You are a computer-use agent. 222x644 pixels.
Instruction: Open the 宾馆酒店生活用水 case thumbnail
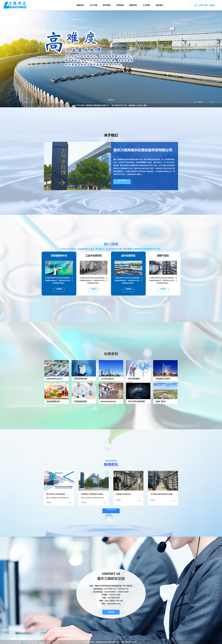click(x=165, y=368)
